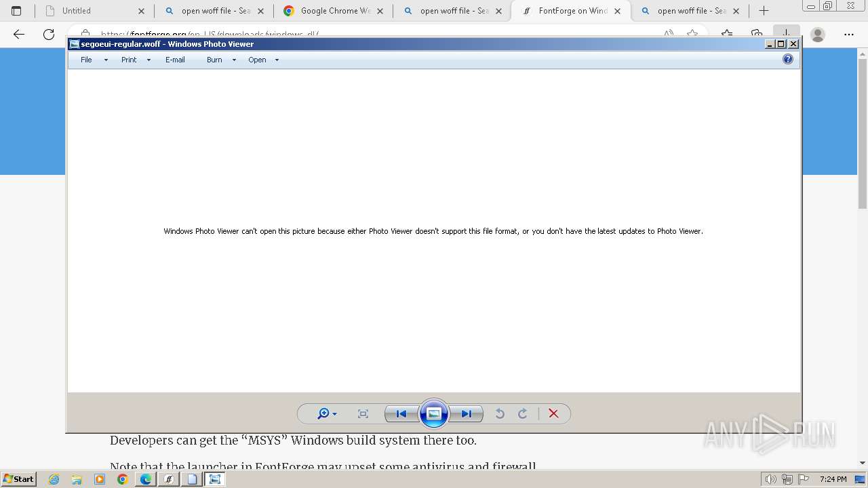Open Internet Explorer from taskbar

click(54, 479)
